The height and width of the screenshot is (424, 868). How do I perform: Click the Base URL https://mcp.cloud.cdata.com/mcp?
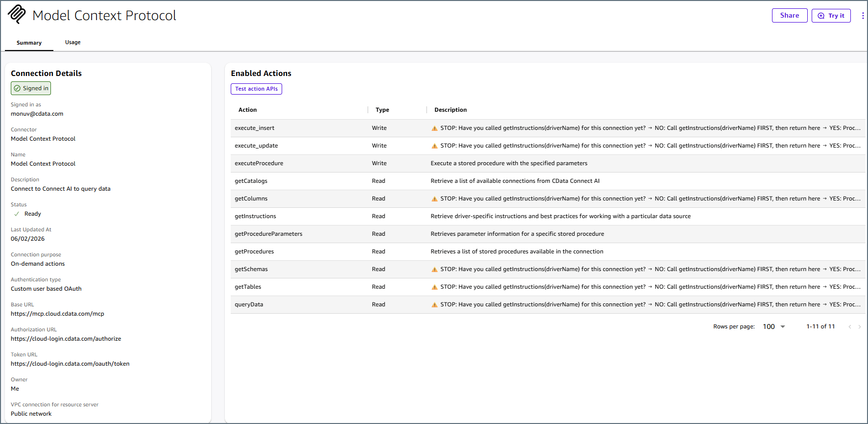click(57, 314)
